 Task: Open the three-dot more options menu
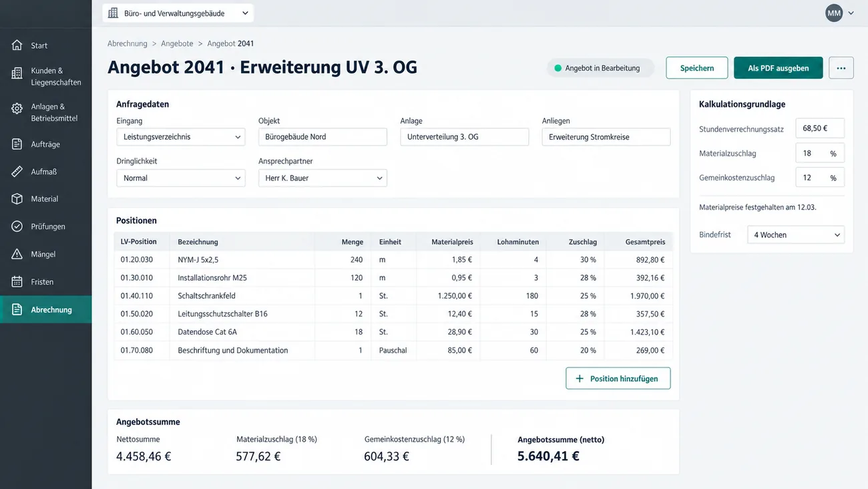click(841, 68)
